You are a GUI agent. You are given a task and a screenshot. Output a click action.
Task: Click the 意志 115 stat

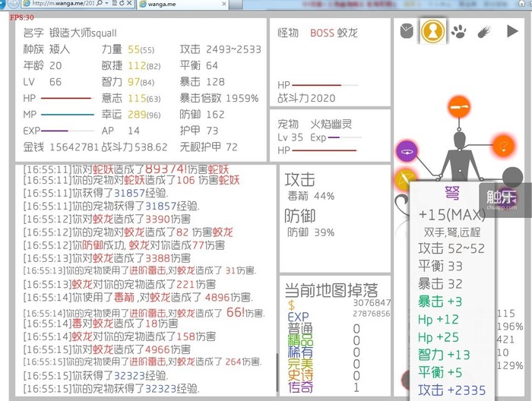click(x=131, y=98)
